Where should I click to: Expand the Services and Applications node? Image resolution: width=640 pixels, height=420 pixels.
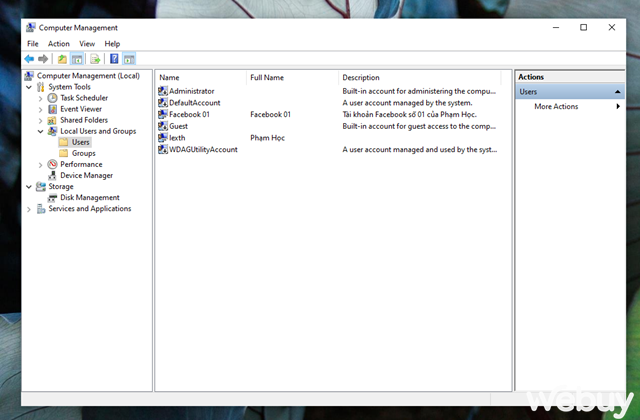click(28, 208)
